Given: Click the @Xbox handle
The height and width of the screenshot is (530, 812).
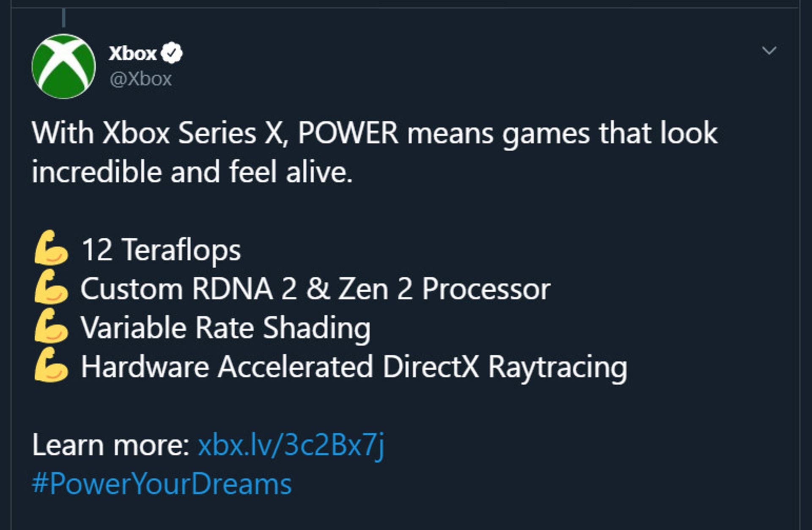Looking at the screenshot, I should (x=140, y=78).
